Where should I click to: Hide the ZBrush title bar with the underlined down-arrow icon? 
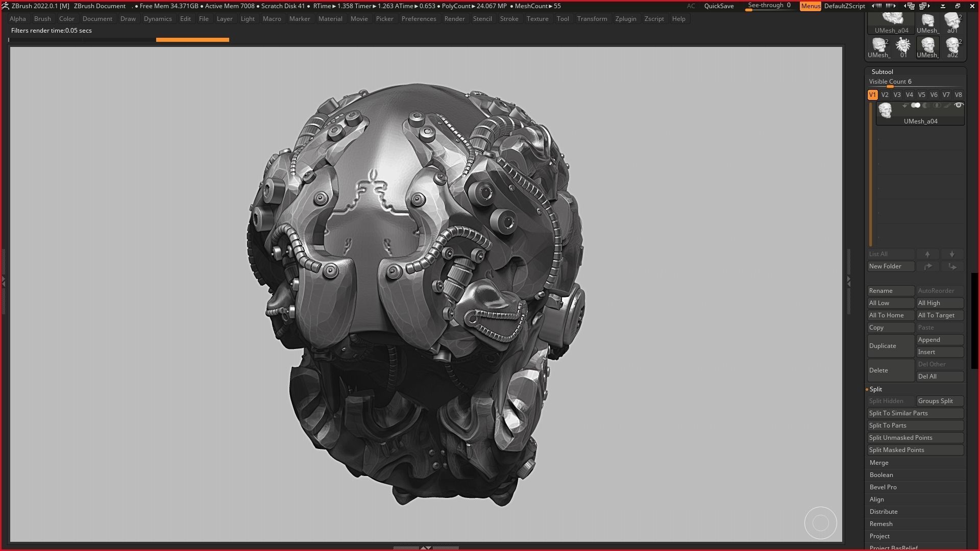pyautogui.click(x=943, y=6)
